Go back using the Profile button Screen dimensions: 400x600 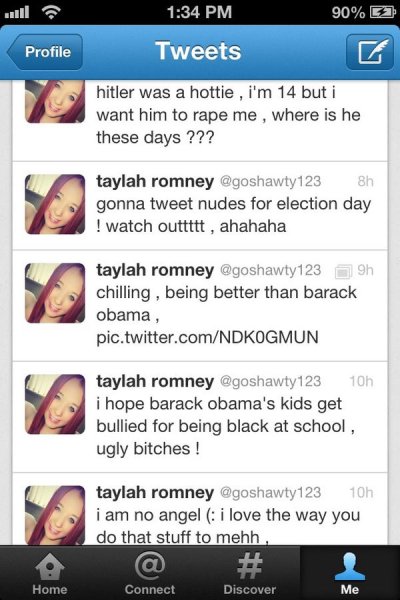click(x=45, y=52)
